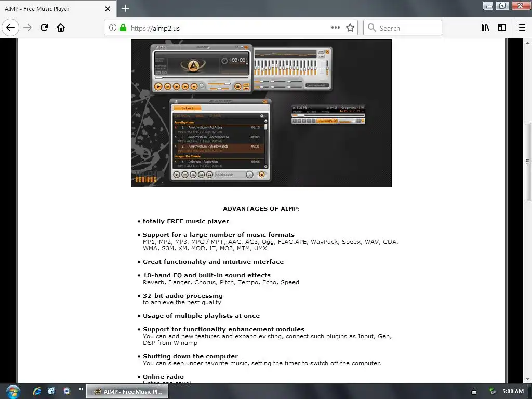Open the page actions three-dot menu

coord(336,28)
